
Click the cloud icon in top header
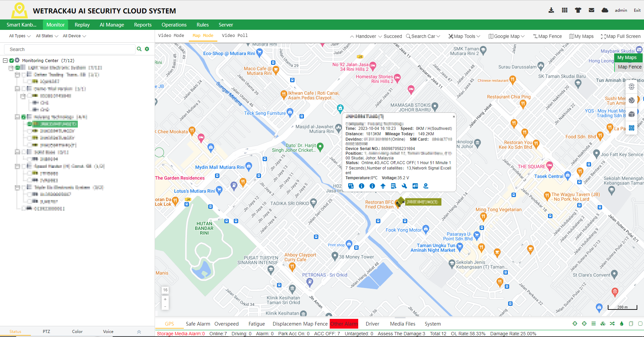(605, 10)
